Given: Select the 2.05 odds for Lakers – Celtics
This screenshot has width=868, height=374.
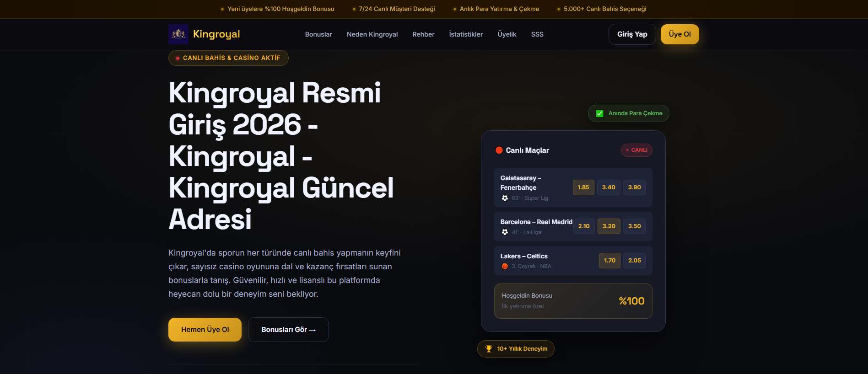Looking at the screenshot, I should click(x=634, y=261).
